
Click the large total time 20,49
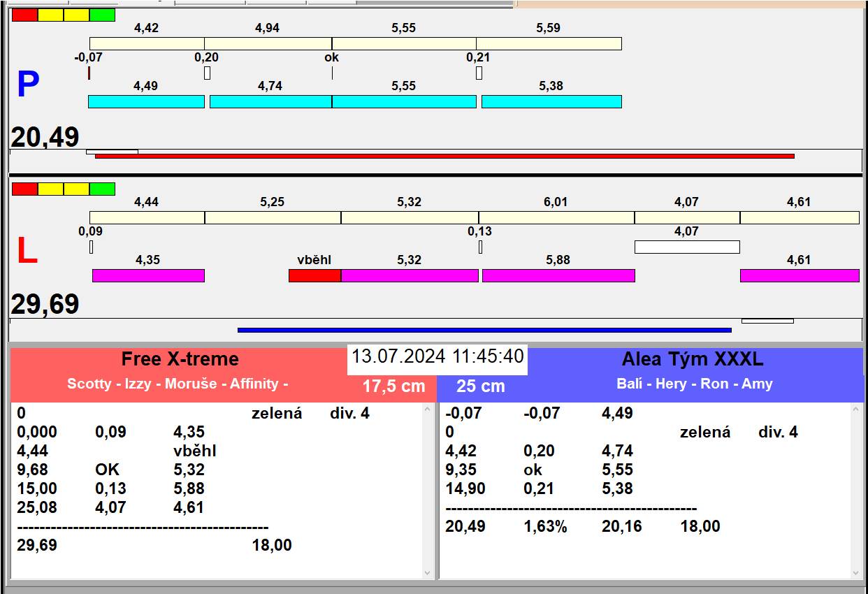pyautogui.click(x=45, y=137)
